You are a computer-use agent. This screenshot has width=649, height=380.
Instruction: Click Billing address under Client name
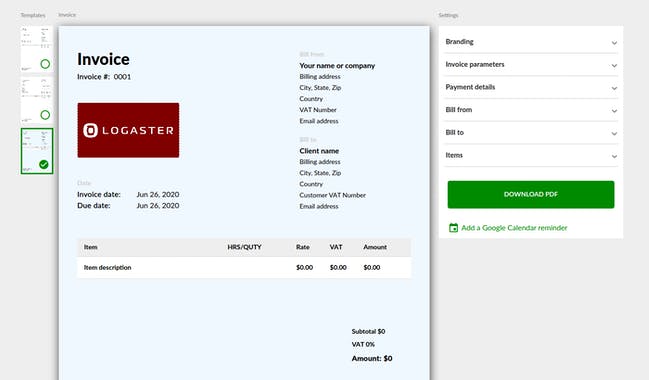tap(320, 162)
